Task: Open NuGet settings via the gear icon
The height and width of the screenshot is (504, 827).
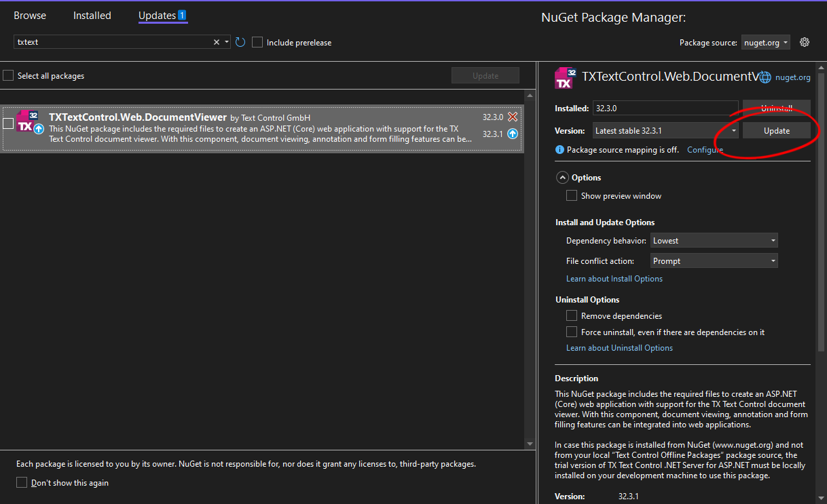Action: [805, 42]
